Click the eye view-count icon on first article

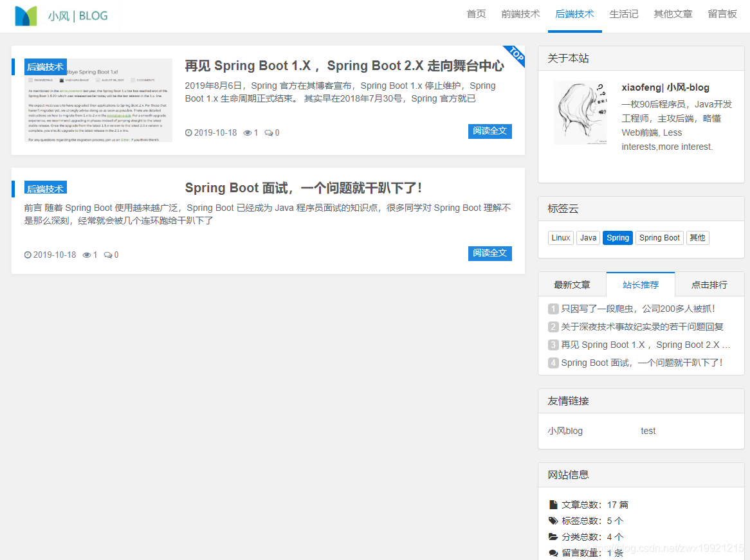coord(246,132)
